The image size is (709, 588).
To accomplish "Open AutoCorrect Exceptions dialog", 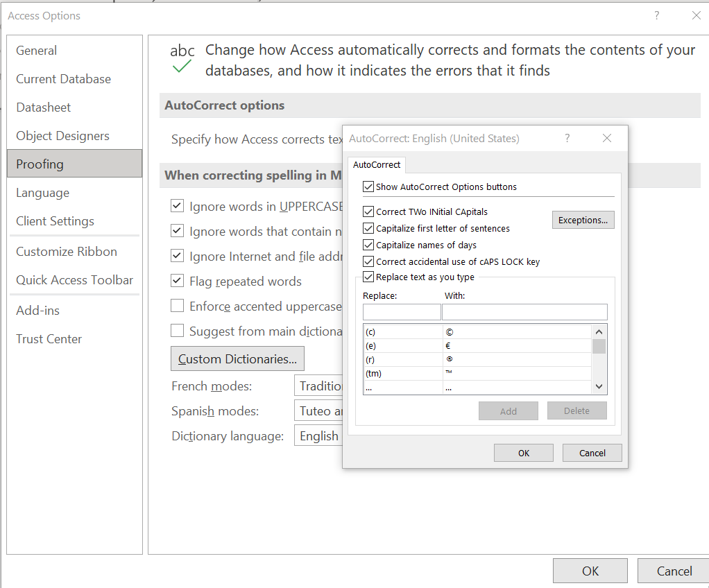I will click(583, 220).
